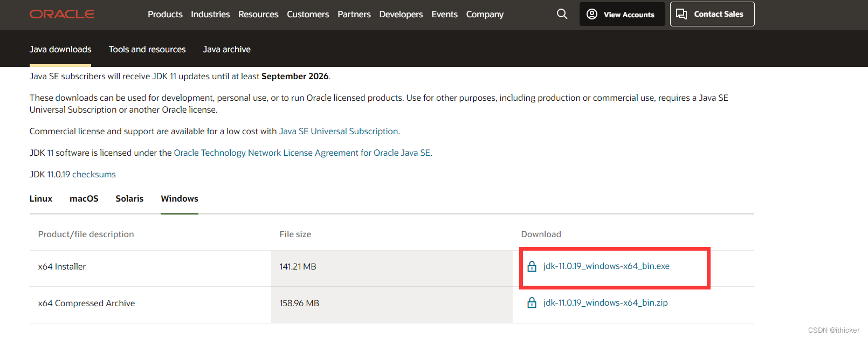Go to the Java archive tab
This screenshot has height=338, width=868.
[227, 49]
